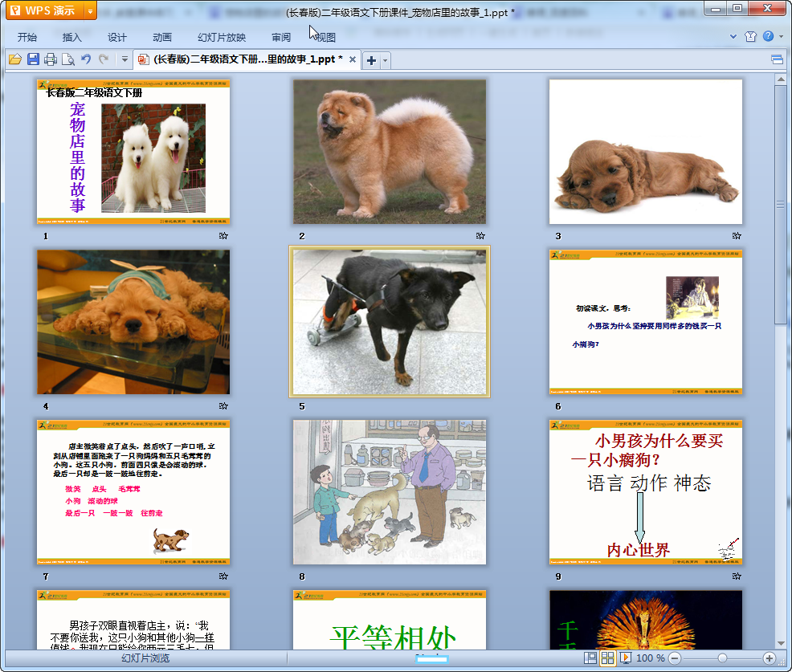Open the 插入 tab
Image resolution: width=792 pixels, height=672 pixels.
[71, 38]
